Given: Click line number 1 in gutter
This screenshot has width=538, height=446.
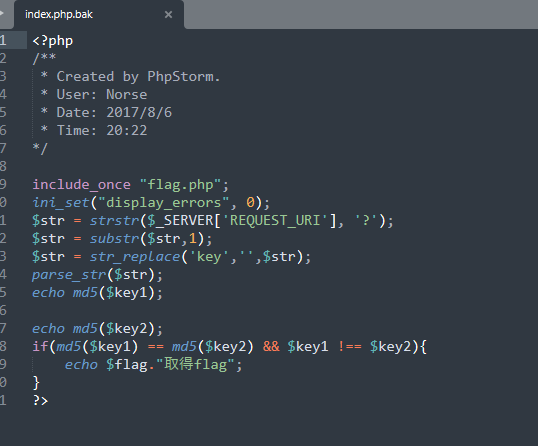Looking at the screenshot, I should 3,40.
